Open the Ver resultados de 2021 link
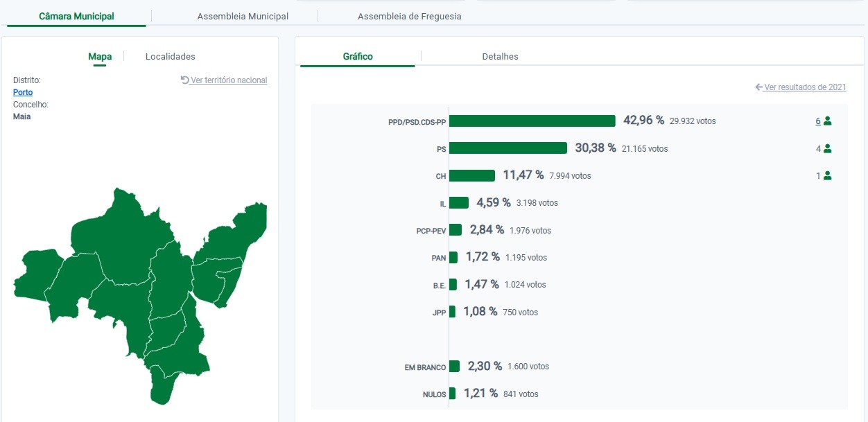Viewport: 868px width, 422px height. (x=805, y=87)
